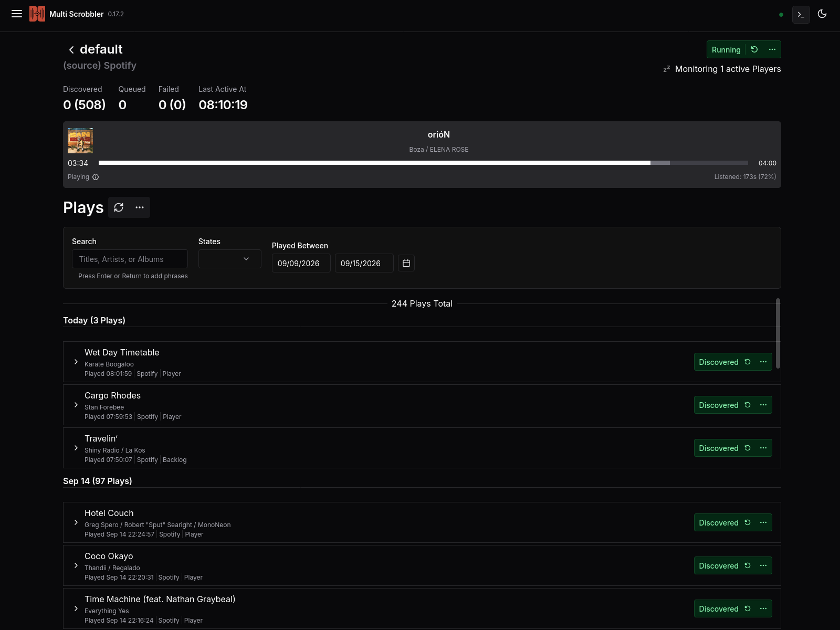
Task: Expand the Cargo Rhodes play
Action: [76, 405]
